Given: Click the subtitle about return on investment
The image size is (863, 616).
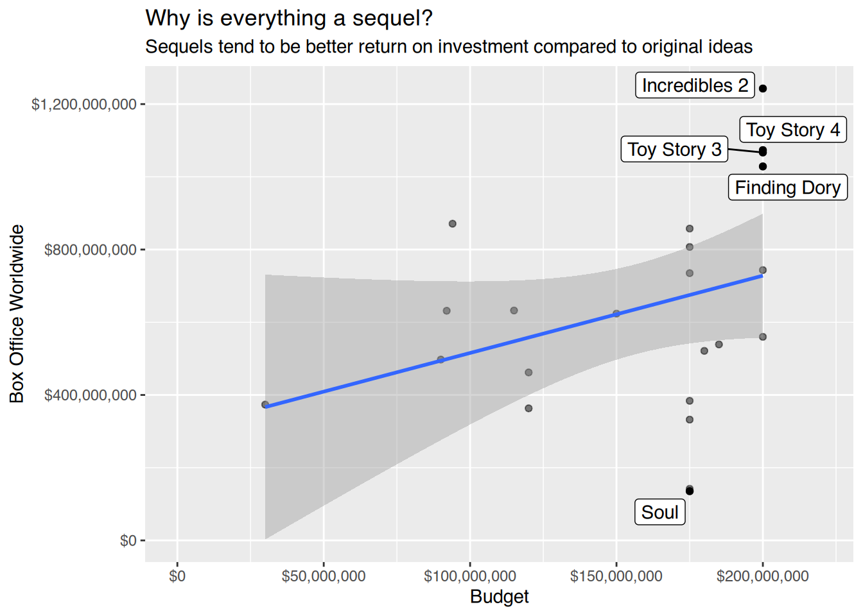Looking at the screenshot, I should (449, 47).
